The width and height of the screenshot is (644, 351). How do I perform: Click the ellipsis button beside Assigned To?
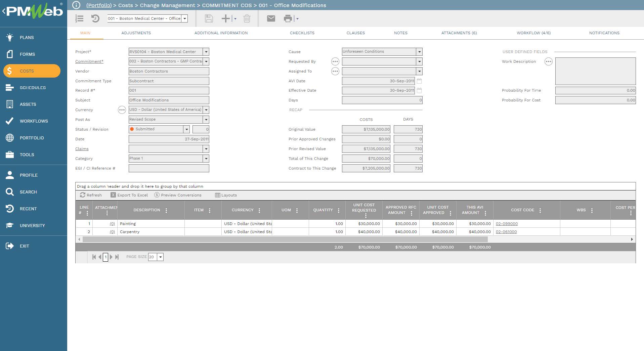[x=335, y=71]
